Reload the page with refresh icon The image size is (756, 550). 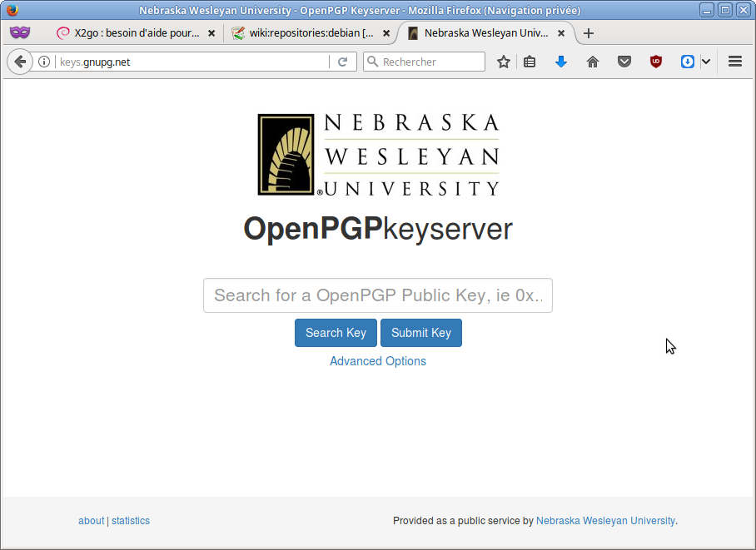tap(343, 62)
